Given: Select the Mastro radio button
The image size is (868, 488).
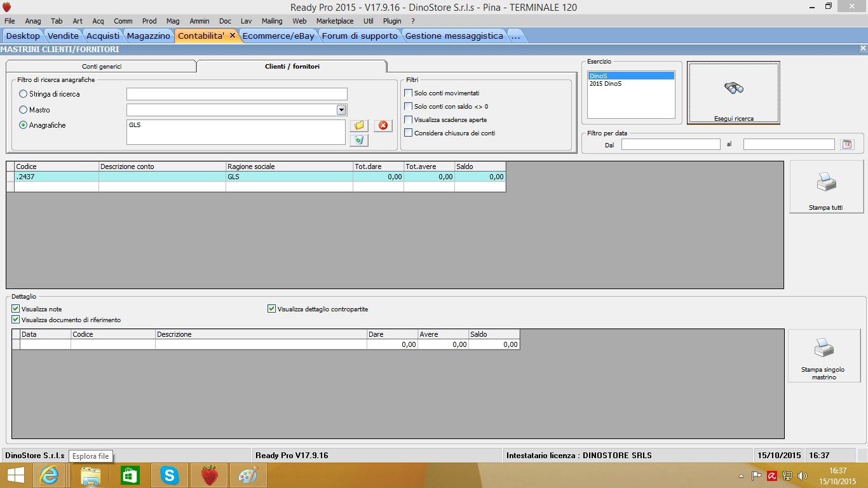Looking at the screenshot, I should 24,110.
